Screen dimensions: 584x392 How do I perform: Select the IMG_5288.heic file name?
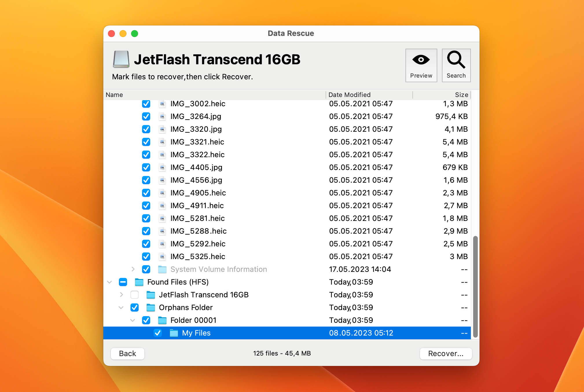click(198, 231)
